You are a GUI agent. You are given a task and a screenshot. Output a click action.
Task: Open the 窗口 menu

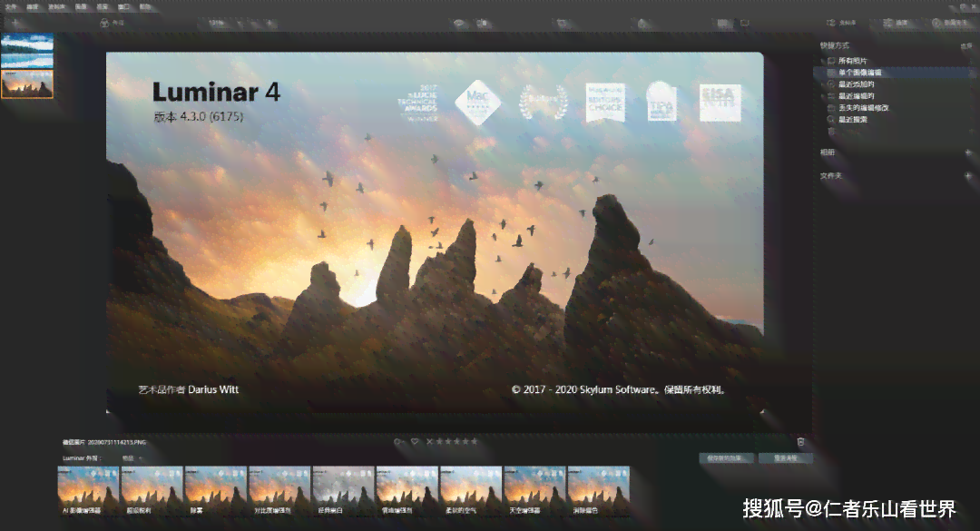click(123, 7)
